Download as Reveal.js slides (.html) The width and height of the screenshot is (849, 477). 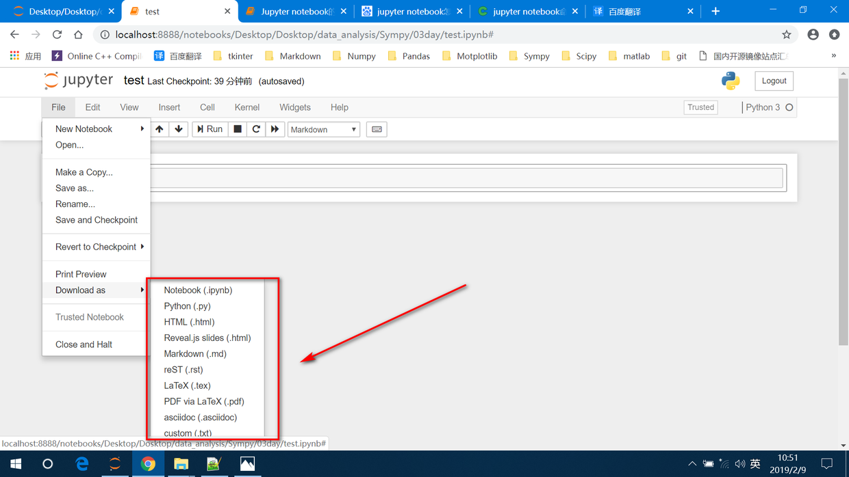pos(207,338)
